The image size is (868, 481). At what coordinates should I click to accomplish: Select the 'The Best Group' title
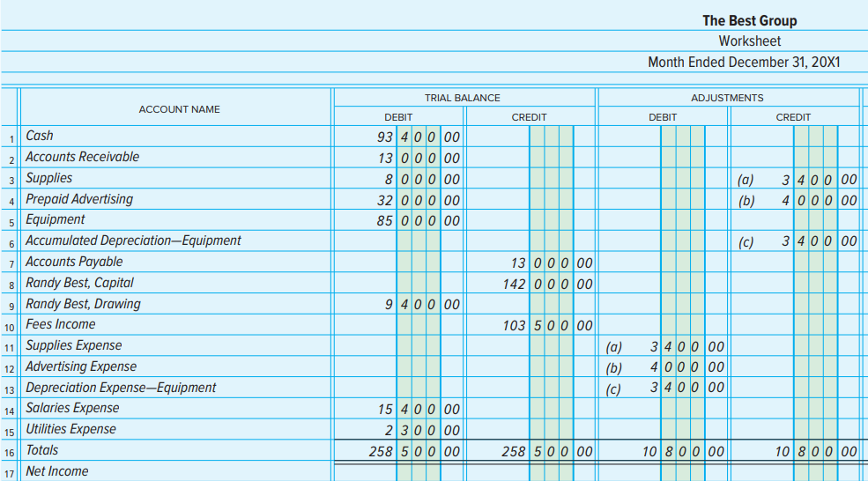[x=750, y=20]
